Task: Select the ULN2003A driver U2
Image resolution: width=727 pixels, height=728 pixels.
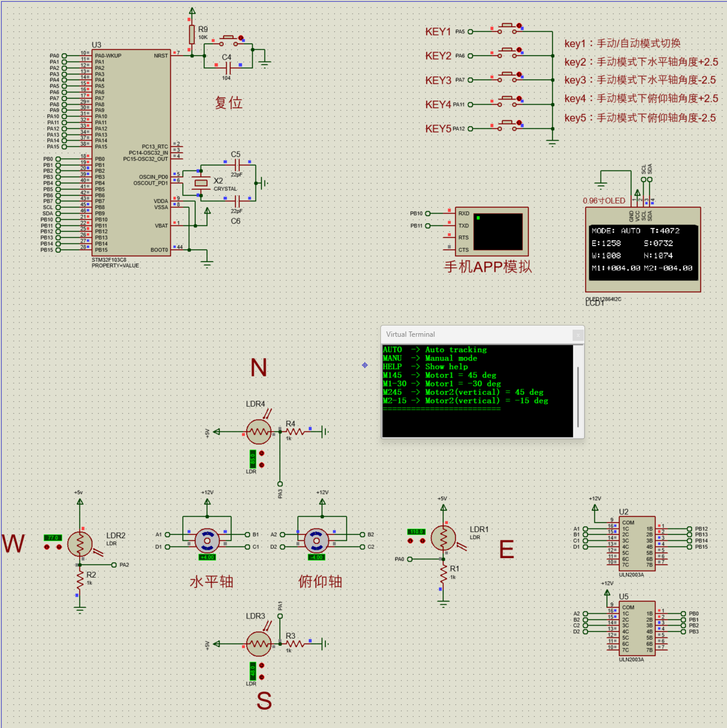Action: tap(637, 544)
